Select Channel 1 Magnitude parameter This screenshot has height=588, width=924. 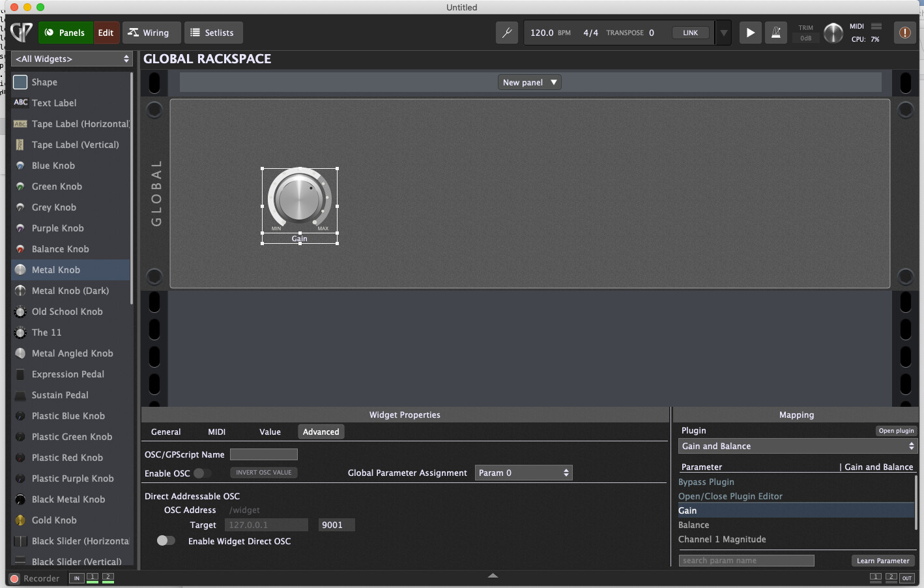(x=796, y=539)
